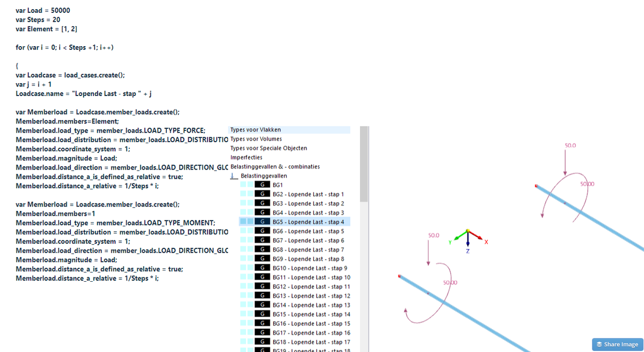Screen dimensions: 644x352
Task: Click the green Y axis label
Action: coord(451,243)
